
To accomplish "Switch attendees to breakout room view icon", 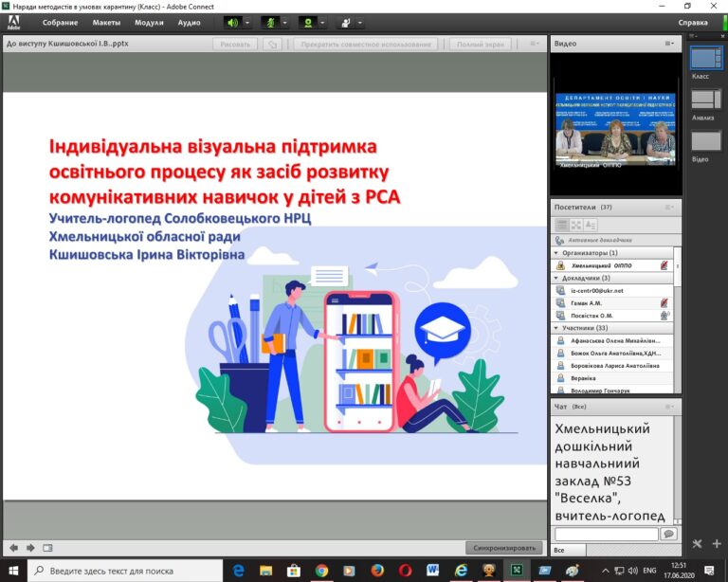I will [576, 226].
